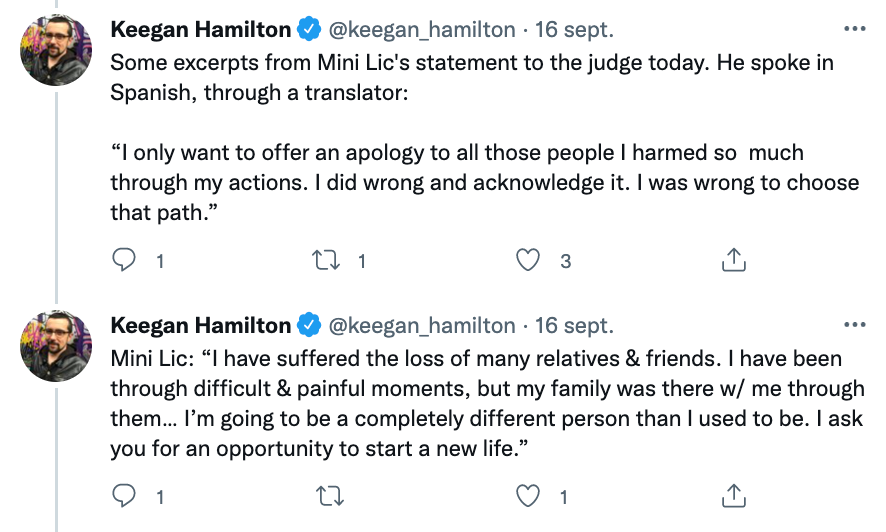Click the verified badge on first tweet

[309, 30]
